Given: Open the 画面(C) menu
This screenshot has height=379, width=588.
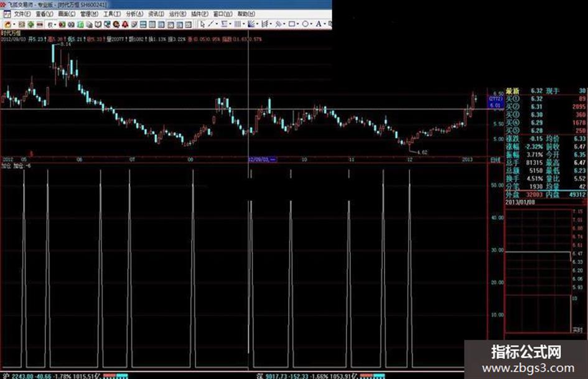Looking at the screenshot, I should click(x=67, y=14).
